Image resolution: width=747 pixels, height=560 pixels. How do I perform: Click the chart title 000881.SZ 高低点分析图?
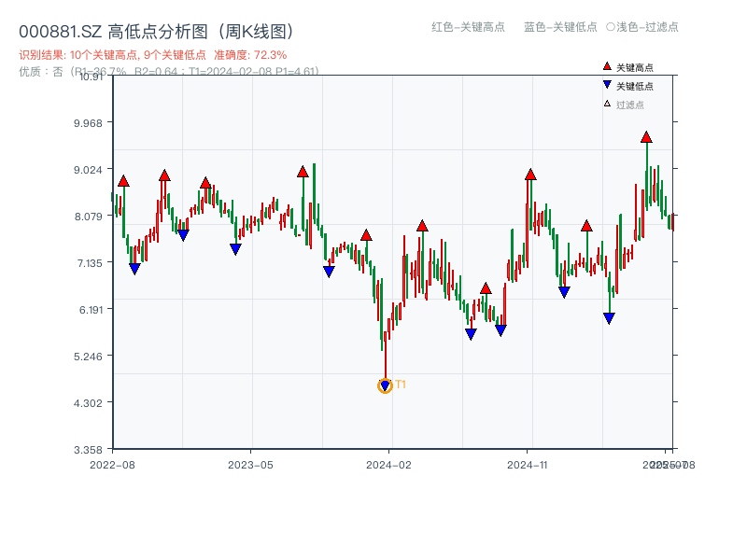pos(157,32)
